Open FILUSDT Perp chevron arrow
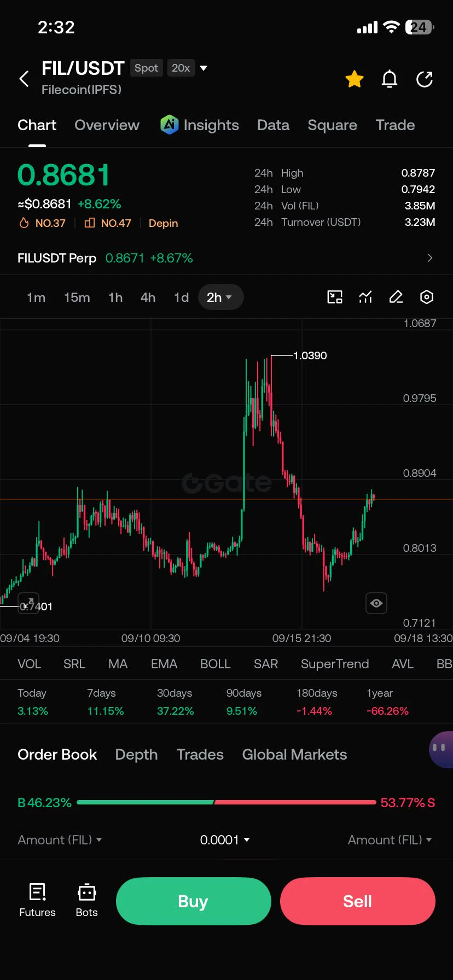The height and width of the screenshot is (980, 453). click(430, 258)
